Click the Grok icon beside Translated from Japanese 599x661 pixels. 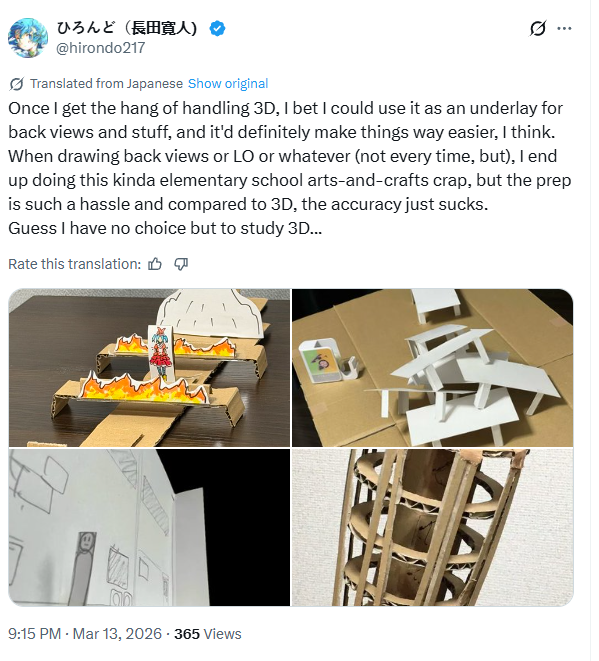(16, 84)
